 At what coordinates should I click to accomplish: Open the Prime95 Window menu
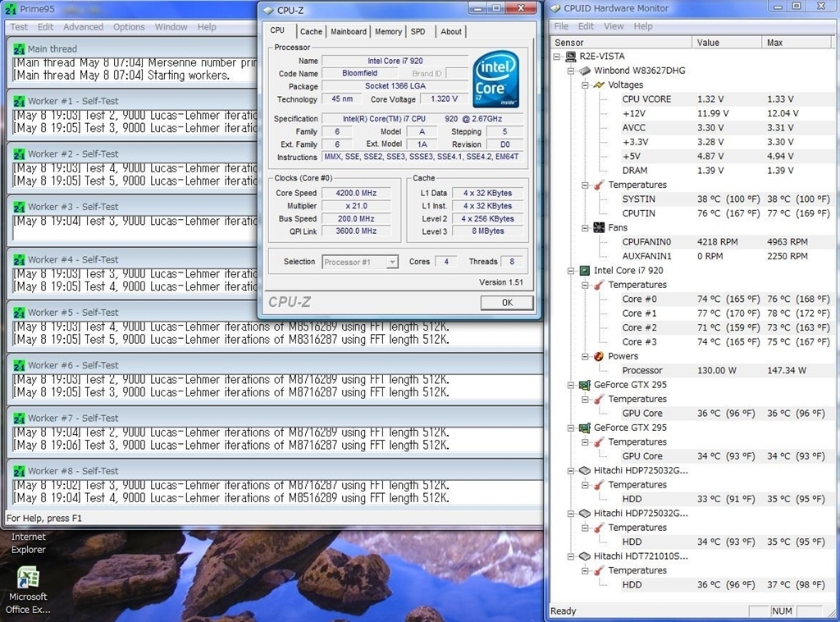[171, 27]
